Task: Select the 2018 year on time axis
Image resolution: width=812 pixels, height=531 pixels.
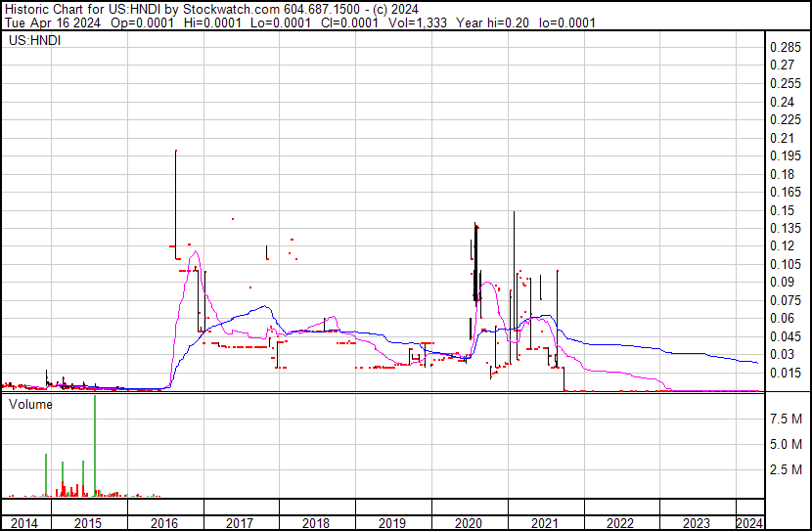Action: tap(316, 523)
